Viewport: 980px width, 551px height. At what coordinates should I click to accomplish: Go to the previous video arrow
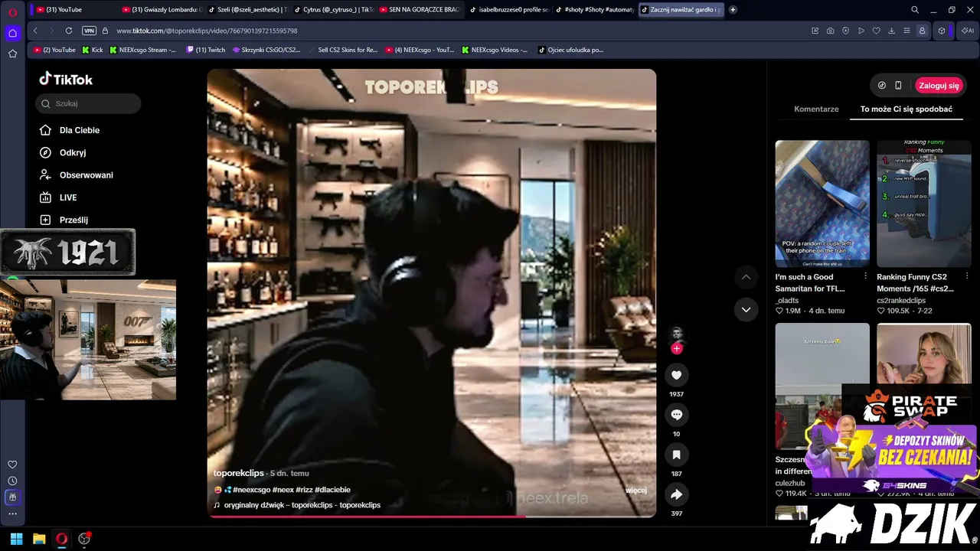(x=746, y=277)
